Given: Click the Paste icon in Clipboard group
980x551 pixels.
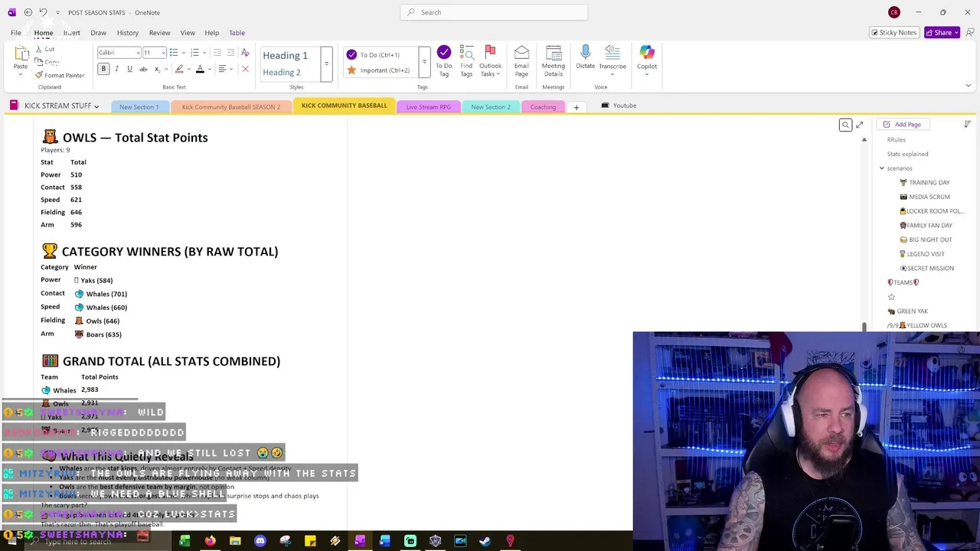Looking at the screenshot, I should tap(21, 55).
